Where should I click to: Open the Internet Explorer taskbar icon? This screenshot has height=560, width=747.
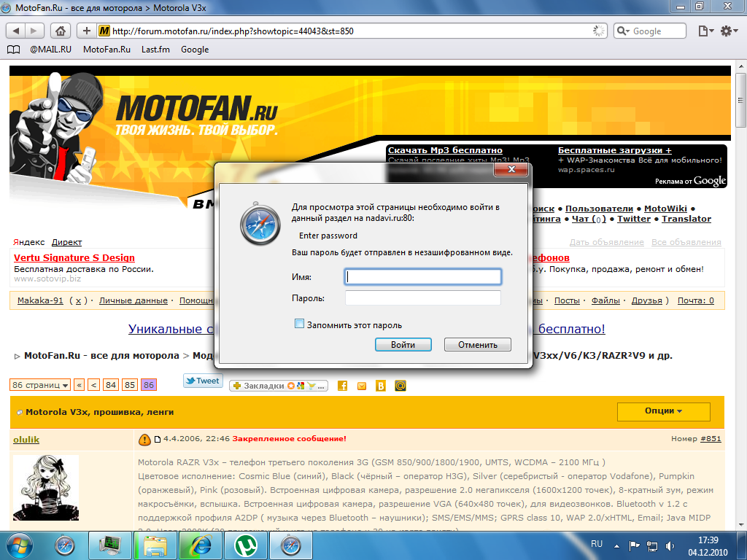[x=201, y=545]
